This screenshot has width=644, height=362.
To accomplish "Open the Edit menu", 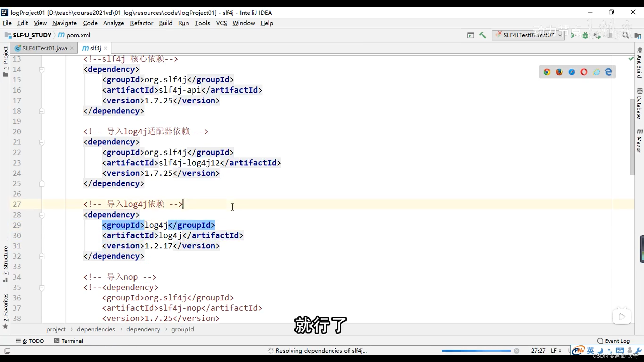I will coord(22,23).
